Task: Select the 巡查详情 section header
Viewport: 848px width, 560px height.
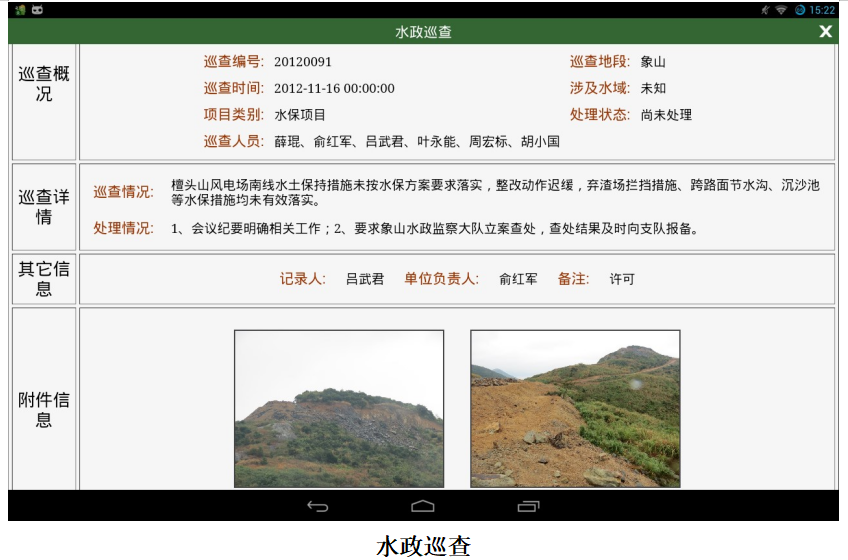Action: point(44,207)
